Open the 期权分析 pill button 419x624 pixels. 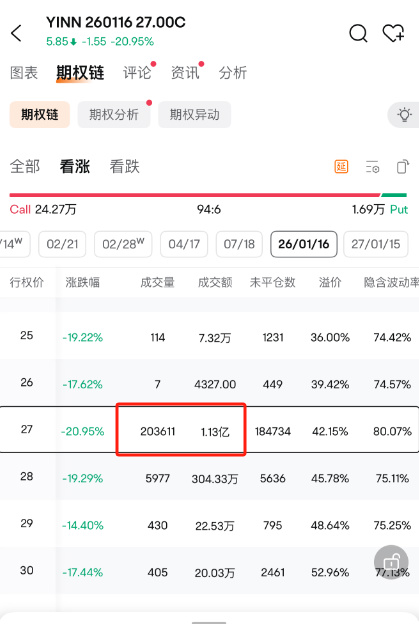(114, 115)
